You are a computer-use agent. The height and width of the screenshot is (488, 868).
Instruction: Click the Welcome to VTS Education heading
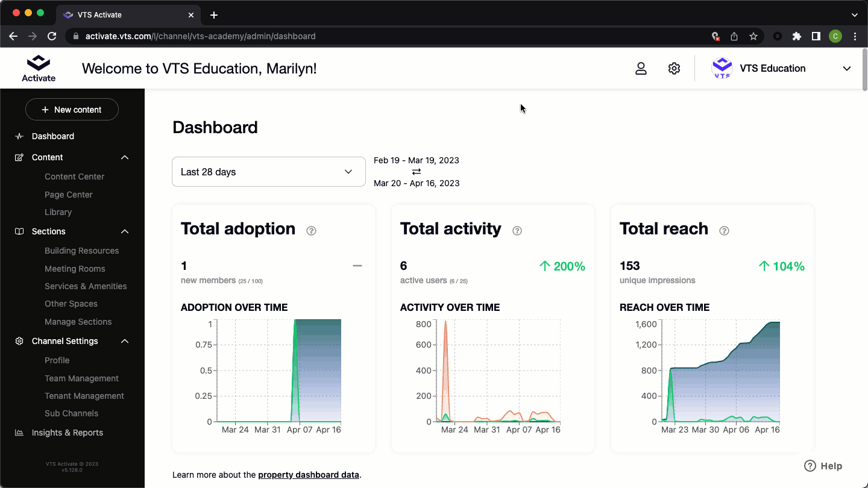pyautogui.click(x=199, y=69)
